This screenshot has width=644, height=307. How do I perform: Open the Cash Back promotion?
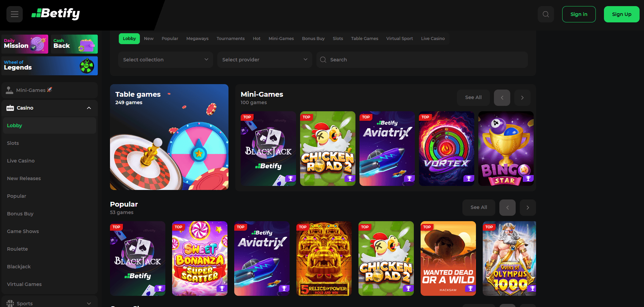click(x=74, y=44)
